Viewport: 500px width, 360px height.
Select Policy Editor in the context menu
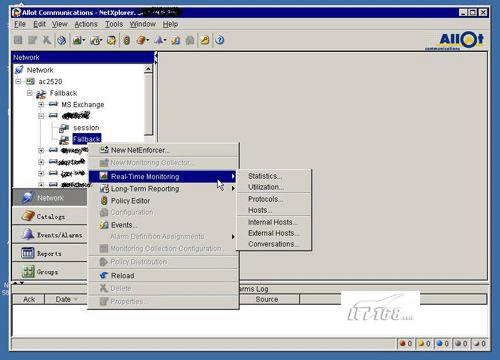point(164,201)
